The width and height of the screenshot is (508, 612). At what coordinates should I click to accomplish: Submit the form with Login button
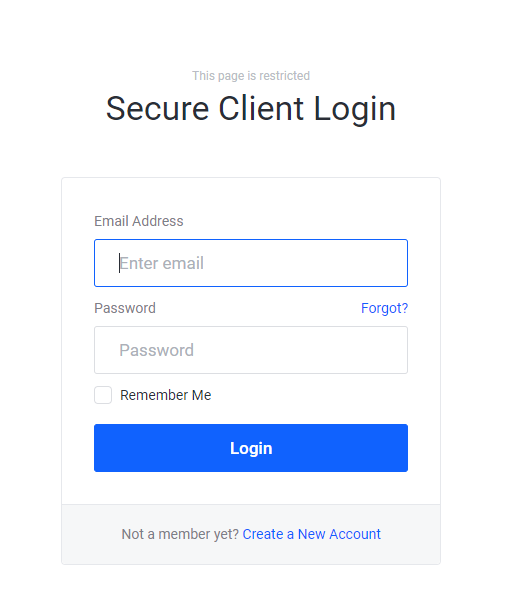pyautogui.click(x=251, y=448)
